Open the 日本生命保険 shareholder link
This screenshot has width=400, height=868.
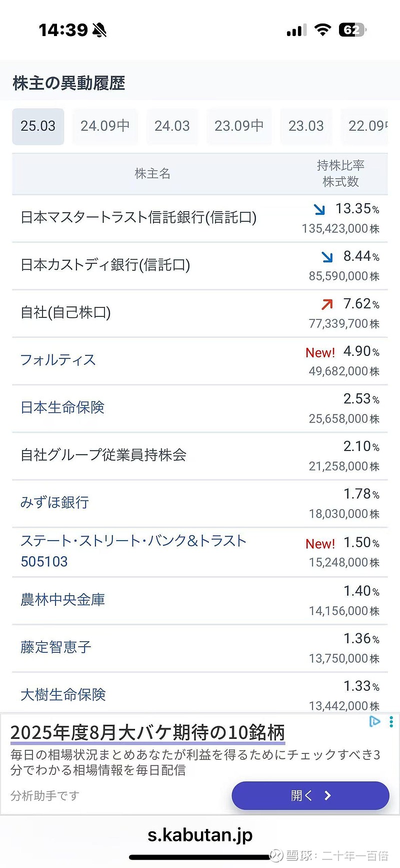(x=62, y=407)
